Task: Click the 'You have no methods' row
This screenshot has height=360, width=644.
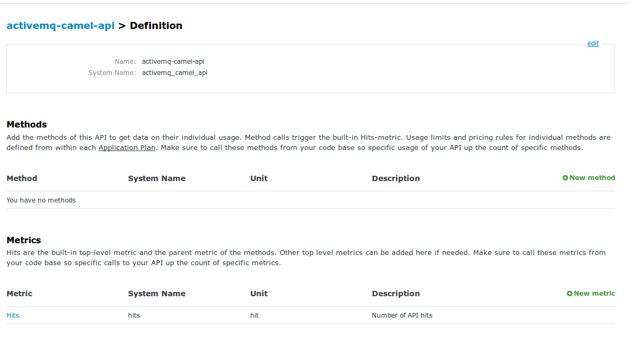Action: click(x=41, y=199)
